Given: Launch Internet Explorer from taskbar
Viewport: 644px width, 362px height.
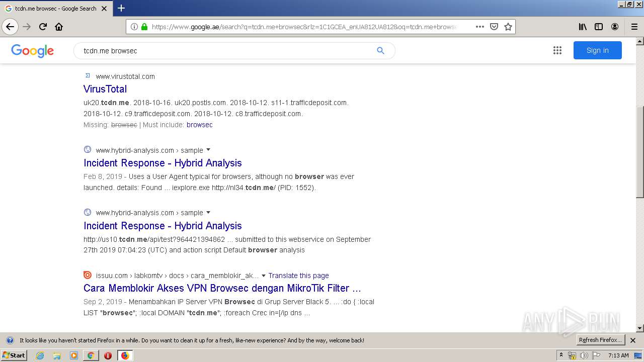Looking at the screenshot, I should pos(40,355).
